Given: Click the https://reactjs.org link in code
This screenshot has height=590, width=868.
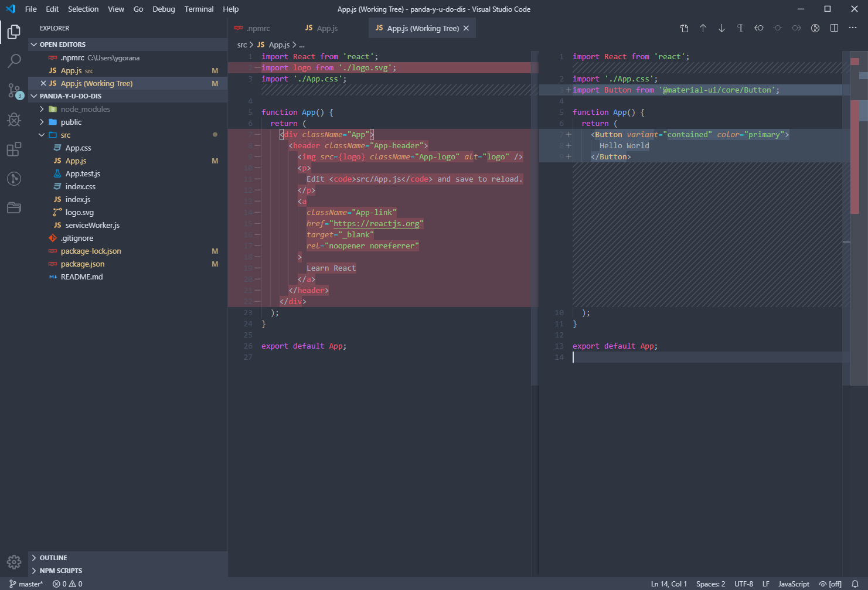Looking at the screenshot, I should pyautogui.click(x=376, y=223).
